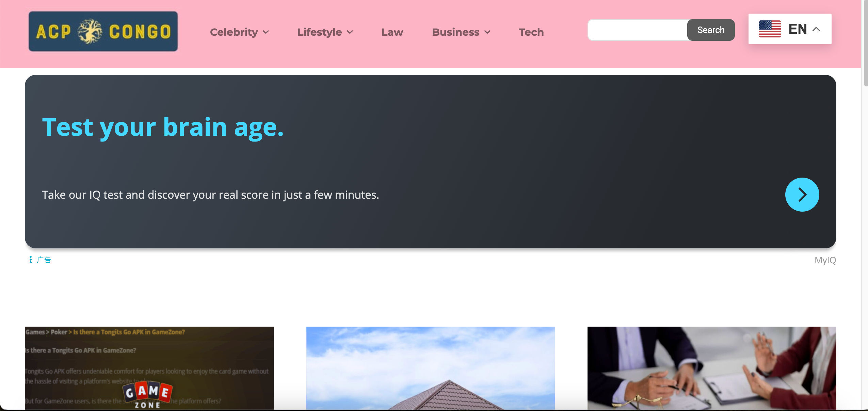This screenshot has height=411, width=868.
Task: Open the Tech section
Action: (x=531, y=32)
